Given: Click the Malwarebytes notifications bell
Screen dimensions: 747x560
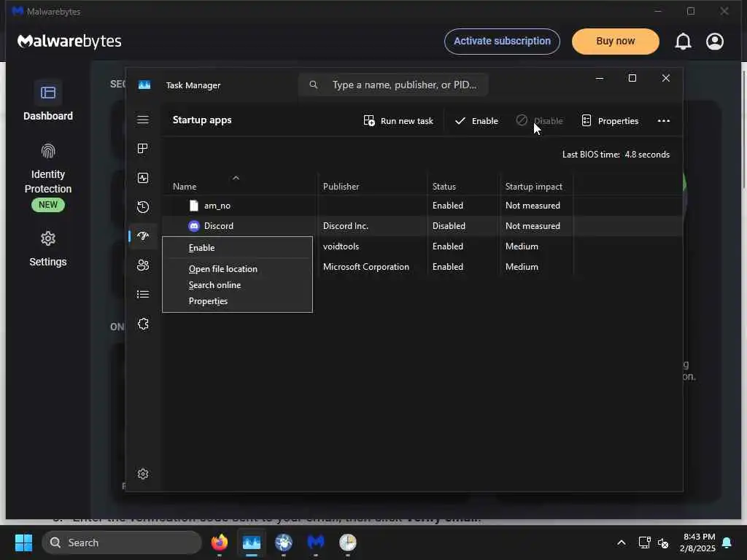Looking at the screenshot, I should pyautogui.click(x=683, y=42).
